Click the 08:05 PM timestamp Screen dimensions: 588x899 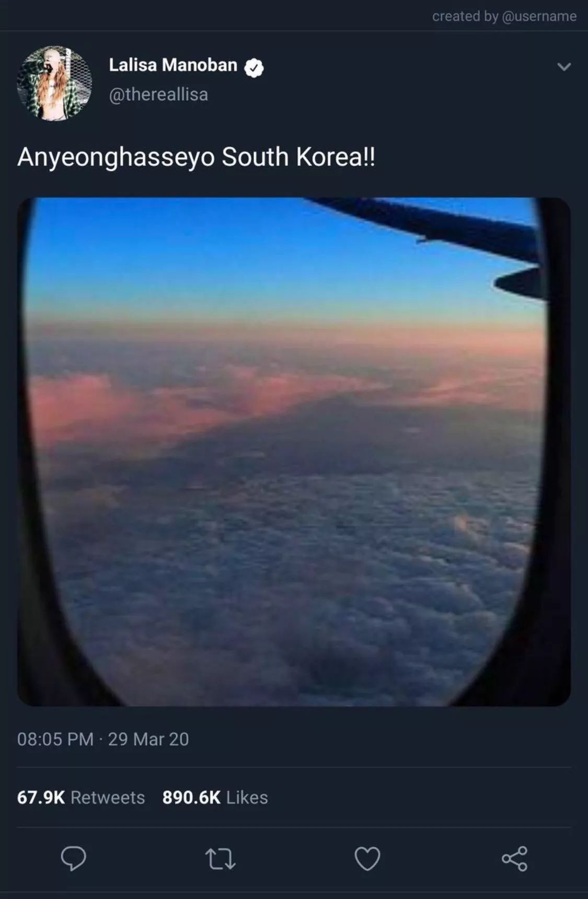(x=55, y=739)
